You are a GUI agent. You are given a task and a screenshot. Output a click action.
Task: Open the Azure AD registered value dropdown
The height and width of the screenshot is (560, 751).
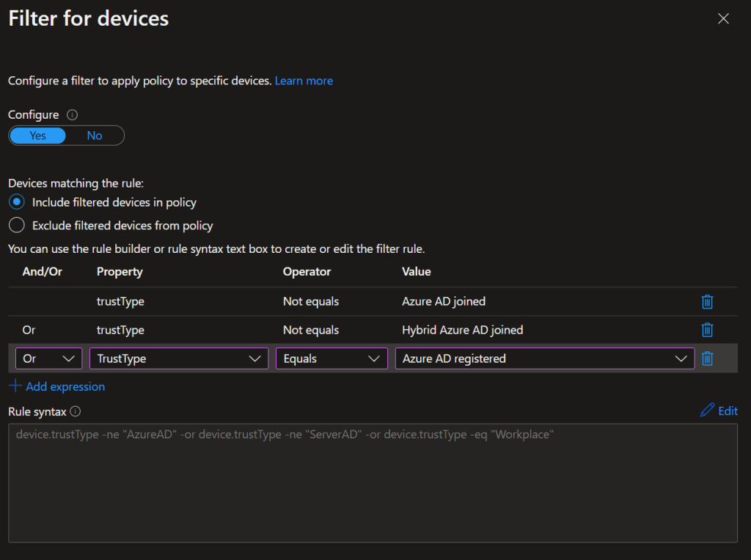[x=544, y=358]
